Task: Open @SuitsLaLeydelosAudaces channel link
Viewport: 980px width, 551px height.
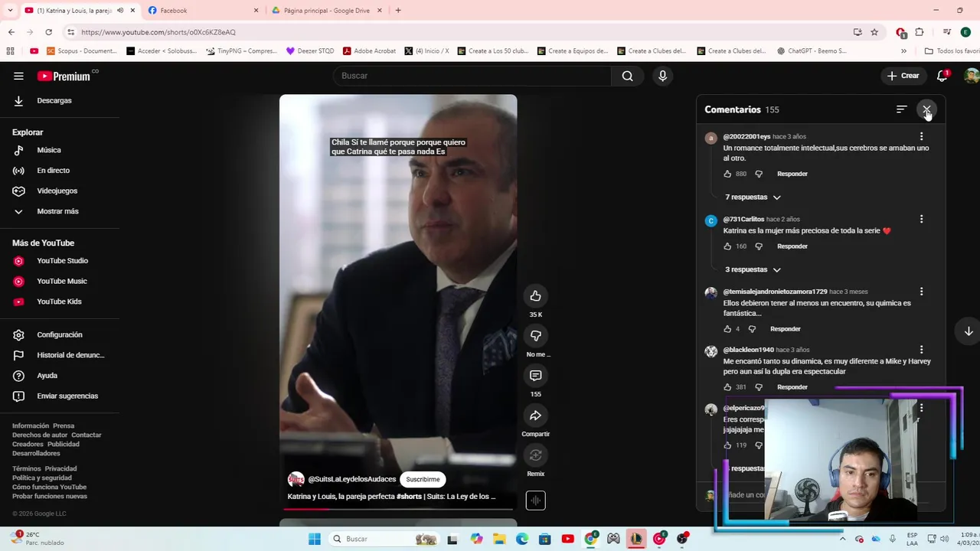Action: click(352, 480)
